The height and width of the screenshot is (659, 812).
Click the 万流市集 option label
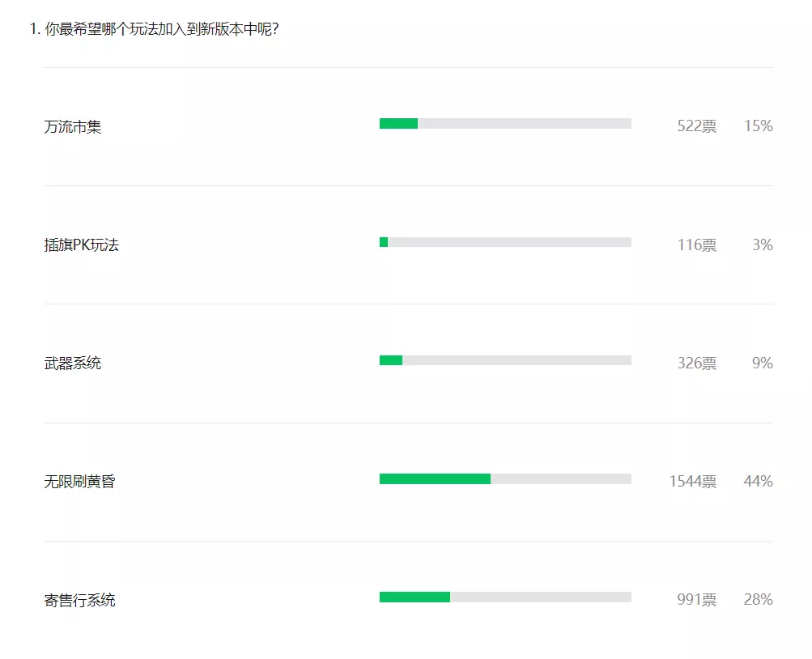tap(73, 126)
